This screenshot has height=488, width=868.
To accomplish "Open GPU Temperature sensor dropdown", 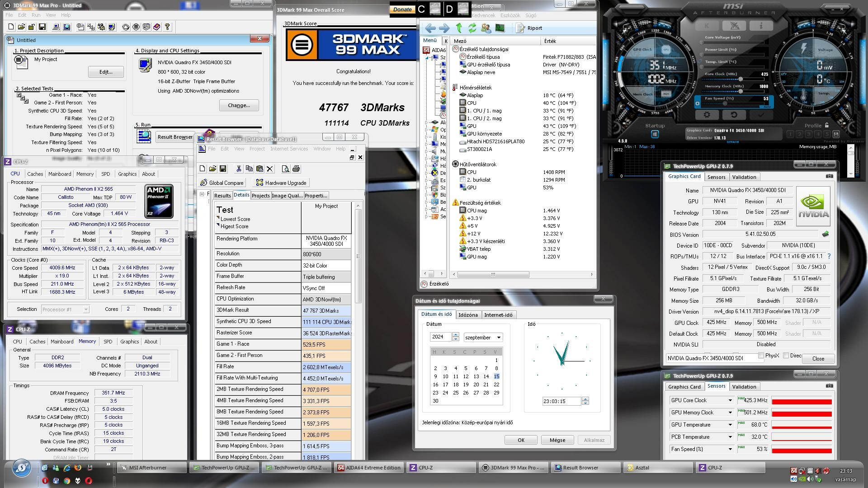I will (730, 425).
